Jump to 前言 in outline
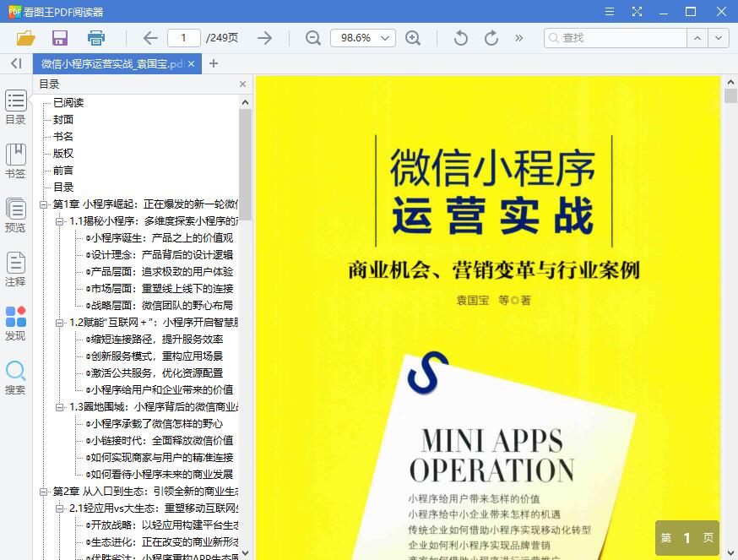The width and height of the screenshot is (738, 560). [x=63, y=171]
